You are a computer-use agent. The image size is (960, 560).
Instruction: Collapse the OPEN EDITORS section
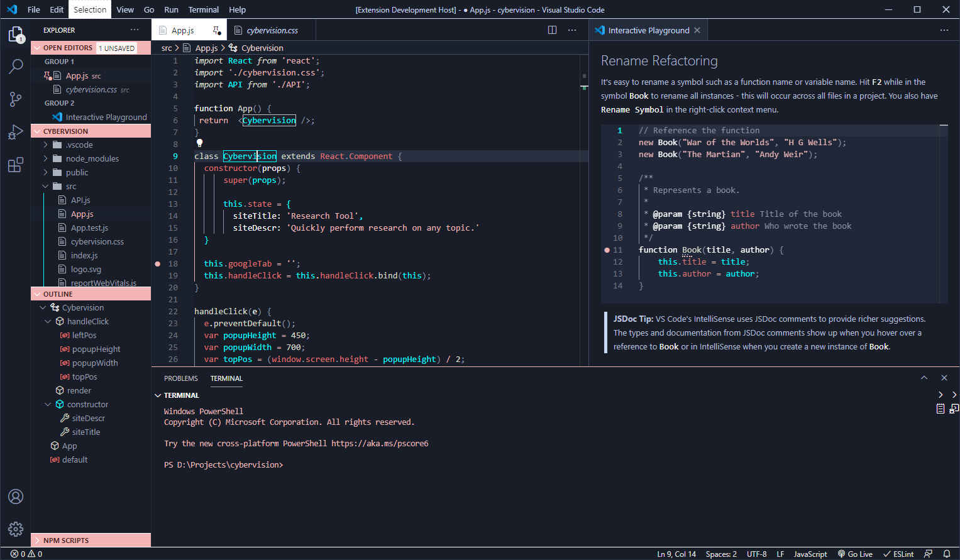point(37,48)
